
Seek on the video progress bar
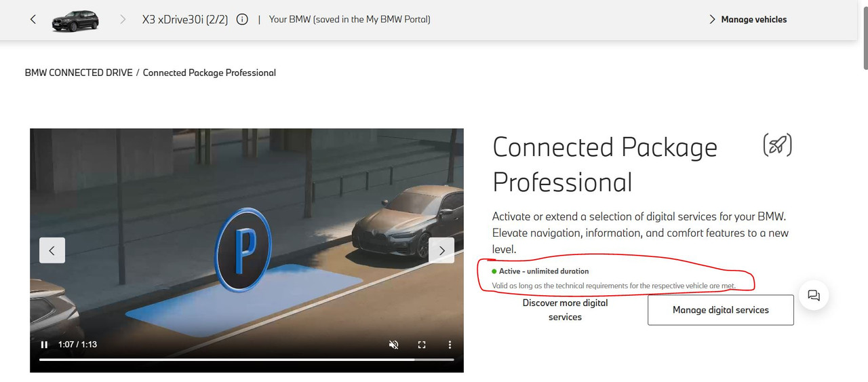247,360
